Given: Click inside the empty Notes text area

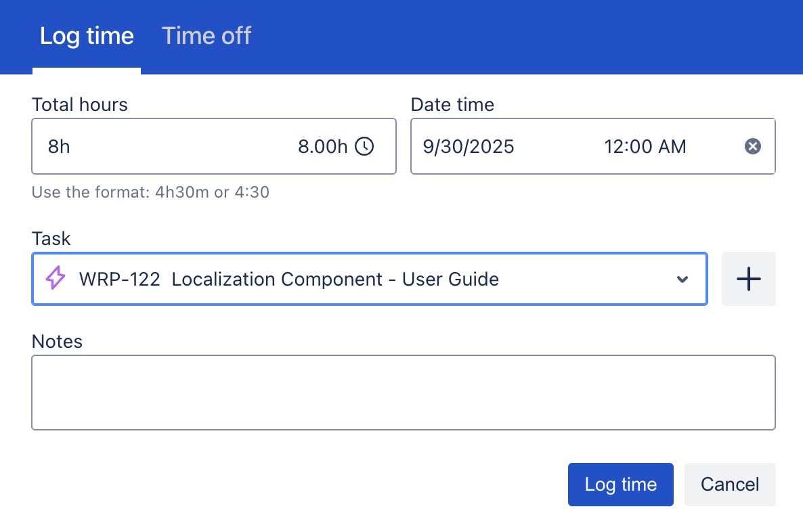Looking at the screenshot, I should [x=403, y=393].
